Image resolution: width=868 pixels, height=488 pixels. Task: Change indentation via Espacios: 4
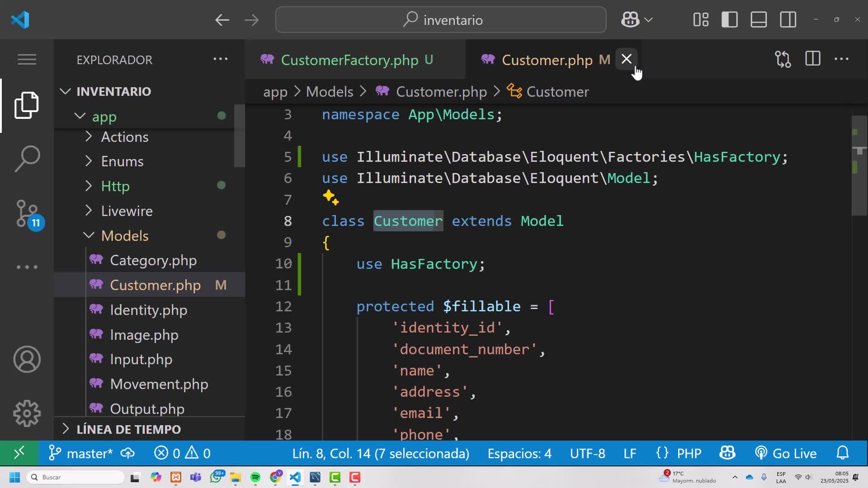519,453
